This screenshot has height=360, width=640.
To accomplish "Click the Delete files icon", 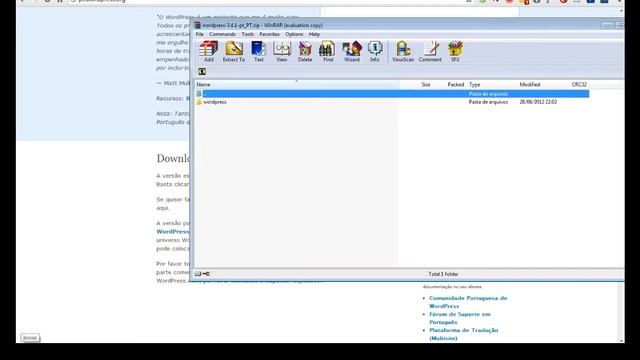I will [305, 51].
